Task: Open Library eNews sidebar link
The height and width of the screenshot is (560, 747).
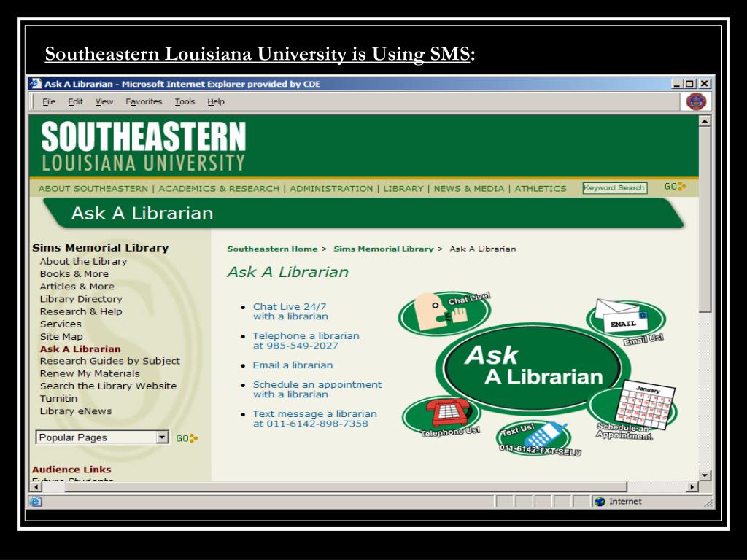Action: point(76,411)
